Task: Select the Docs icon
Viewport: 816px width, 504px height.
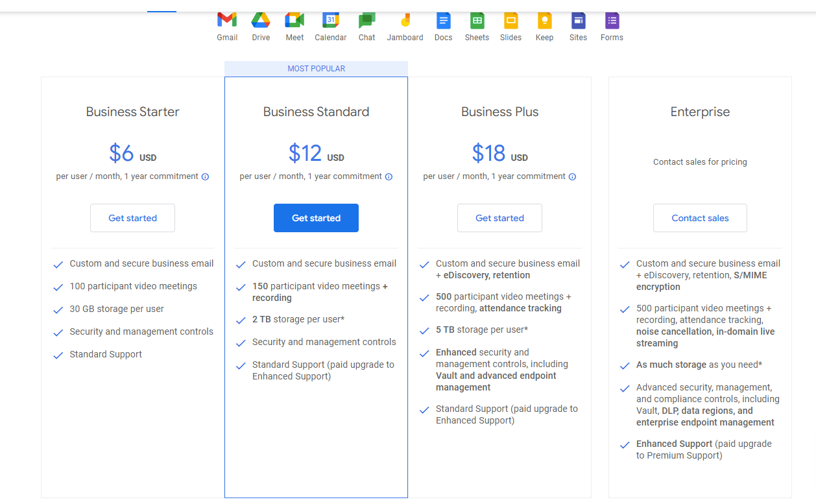Action: coord(443,21)
